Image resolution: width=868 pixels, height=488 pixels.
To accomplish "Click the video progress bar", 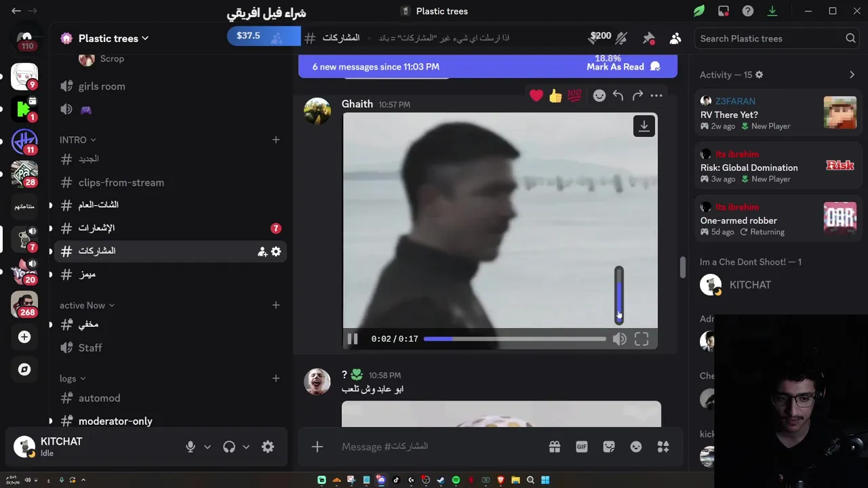I will [x=515, y=339].
